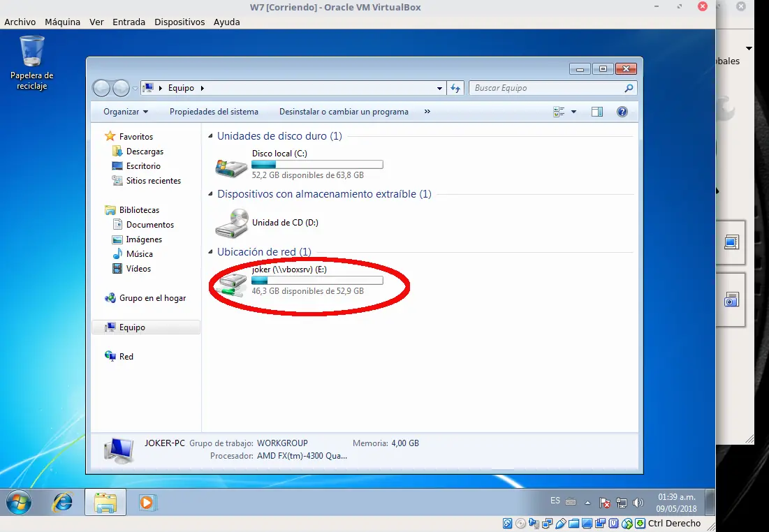Click the taskbar clock showing 01:39 a.m.

677,503
